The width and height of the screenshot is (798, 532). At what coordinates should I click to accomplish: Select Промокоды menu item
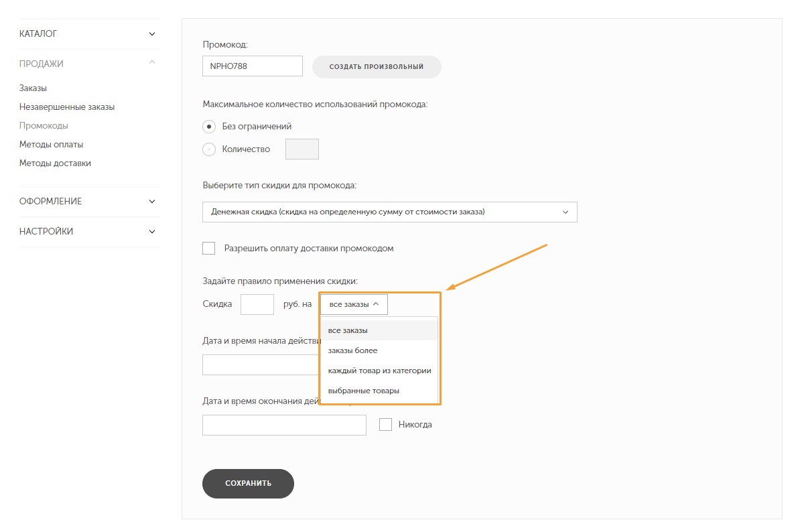44,126
